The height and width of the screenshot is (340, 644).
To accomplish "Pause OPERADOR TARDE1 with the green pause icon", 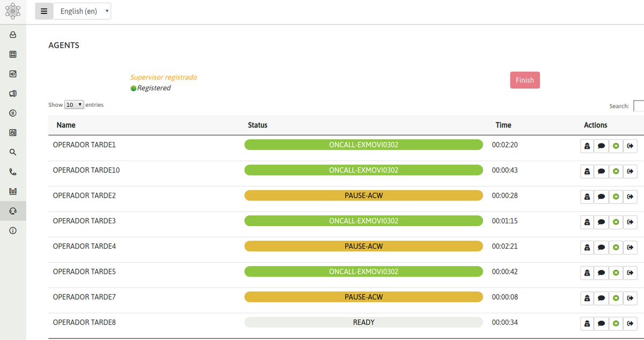I will point(616,146).
